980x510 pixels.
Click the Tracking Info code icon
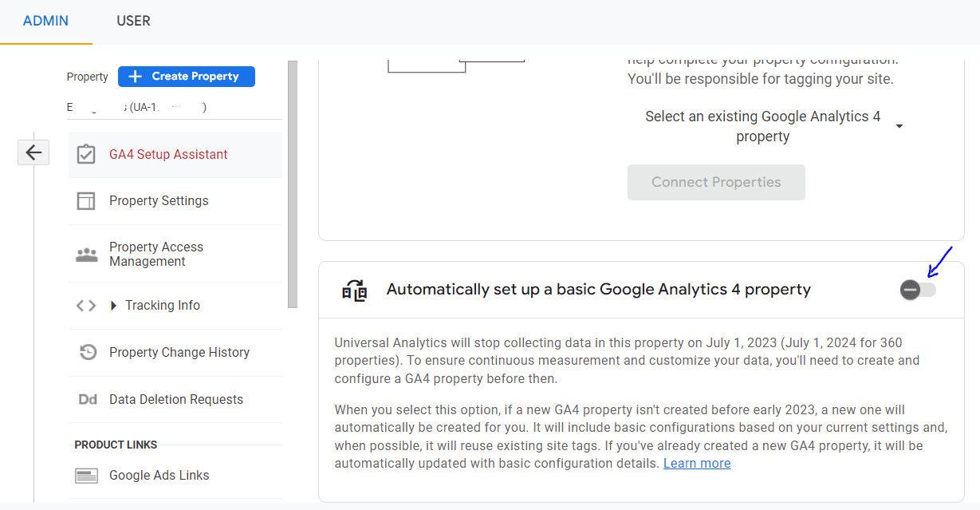tap(85, 305)
